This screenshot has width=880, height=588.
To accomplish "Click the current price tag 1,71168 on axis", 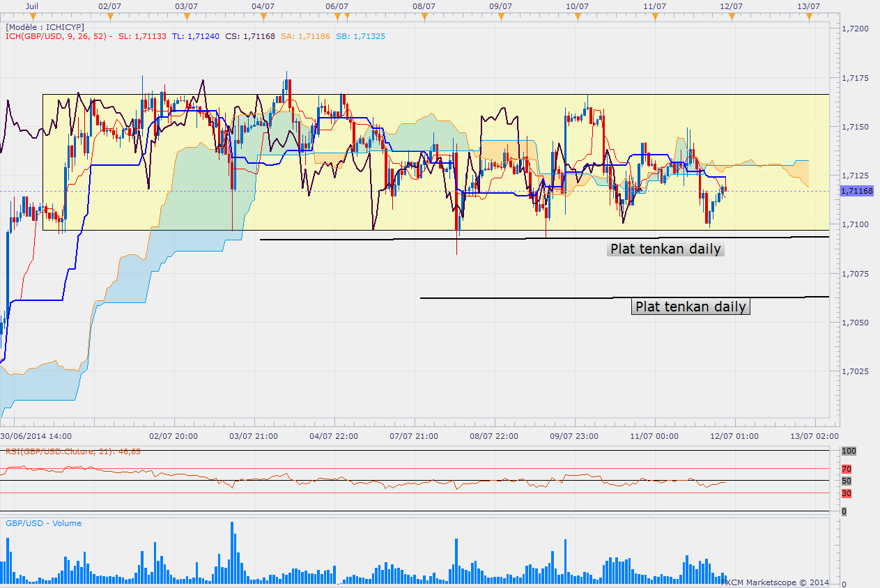I will [857, 191].
